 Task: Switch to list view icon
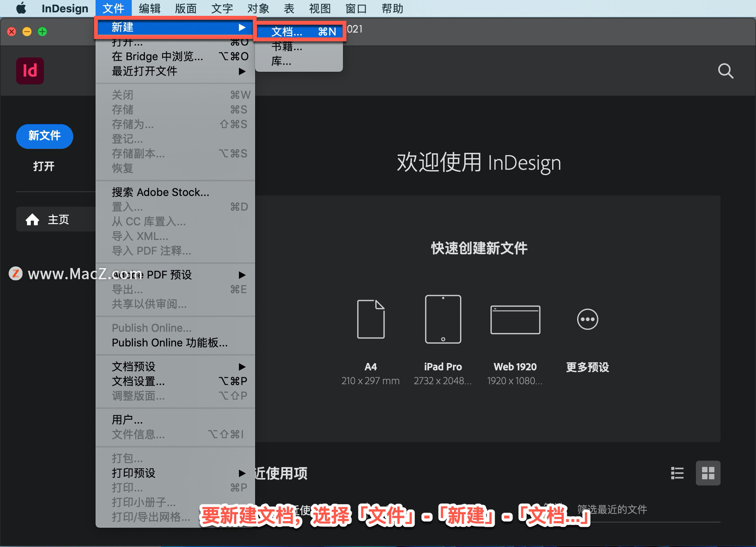coord(677,473)
